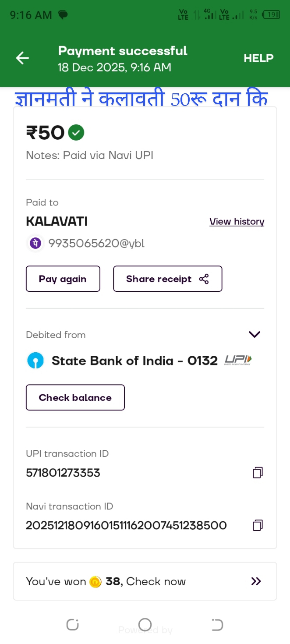The height and width of the screenshot is (644, 290).
Task: Tap the Android home navigation button
Action: 145,625
